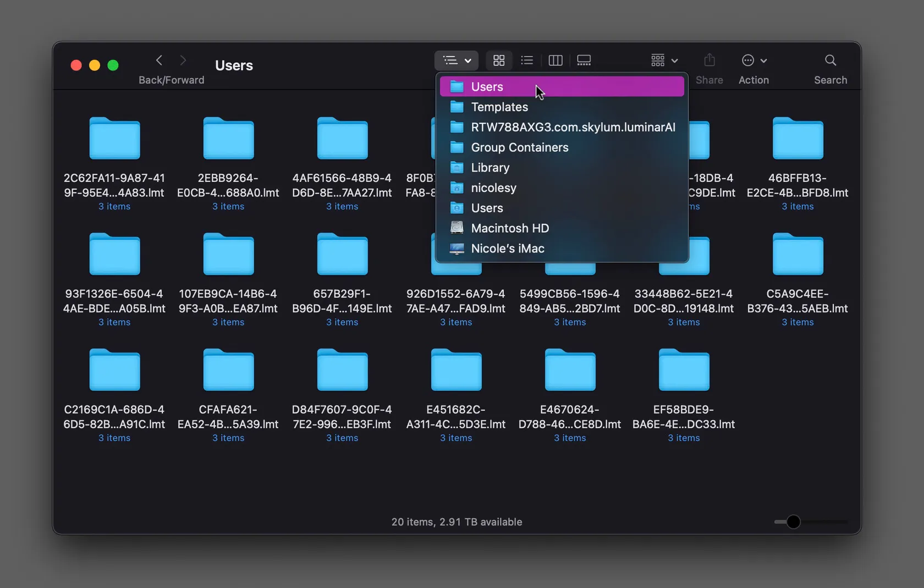Viewport: 924px width, 588px height.
Task: Select Templates in the path menu
Action: point(499,107)
